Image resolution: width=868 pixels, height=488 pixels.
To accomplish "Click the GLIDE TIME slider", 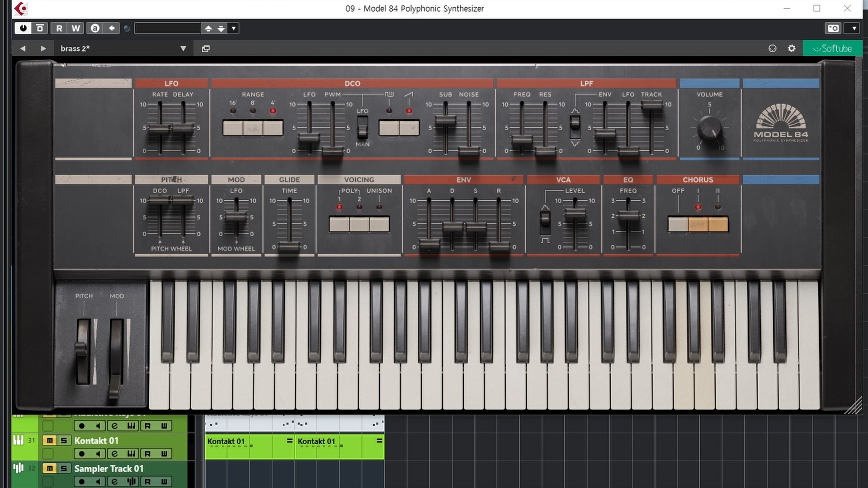I will [289, 247].
